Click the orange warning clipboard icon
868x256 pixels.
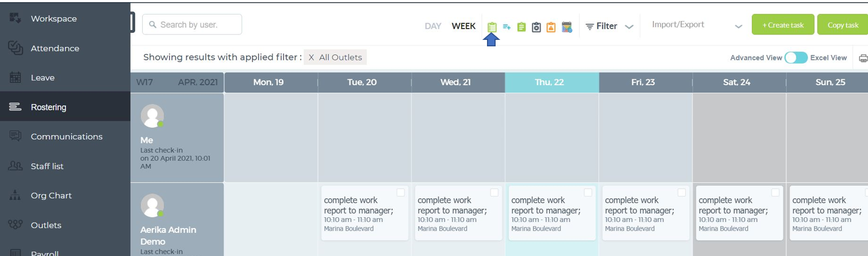[551, 27]
